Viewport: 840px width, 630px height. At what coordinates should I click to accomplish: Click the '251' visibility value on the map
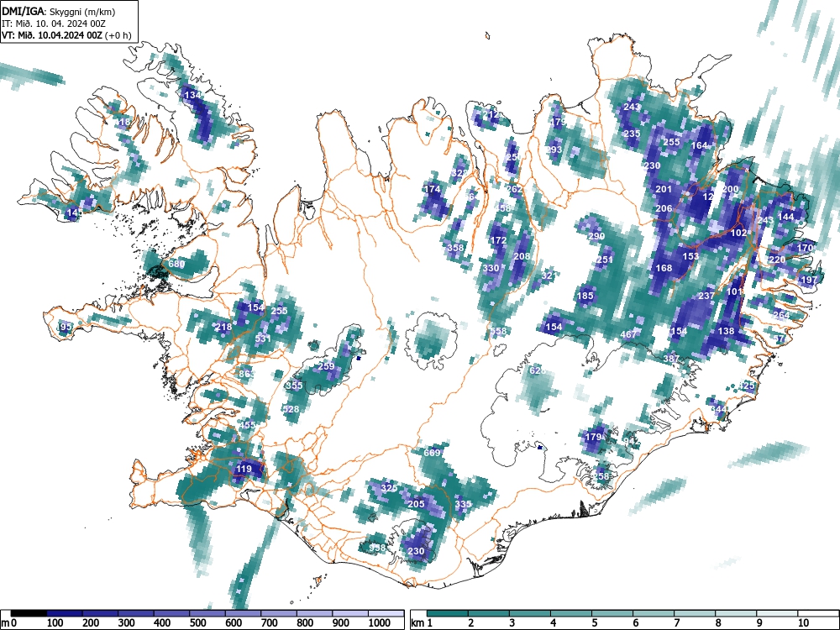604,260
